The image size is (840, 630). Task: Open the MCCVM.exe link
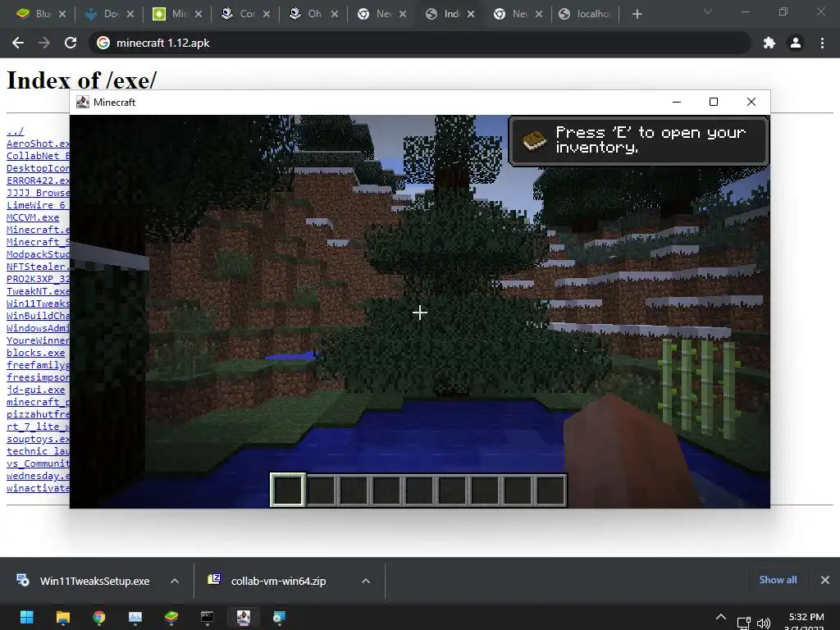point(33,217)
